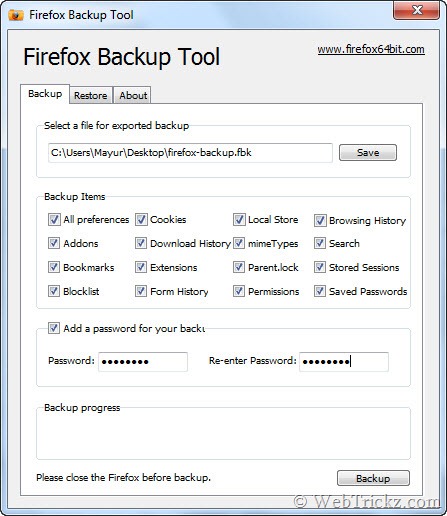447x516 pixels.
Task: Uncheck the Download History checkbox
Action: coord(141,243)
